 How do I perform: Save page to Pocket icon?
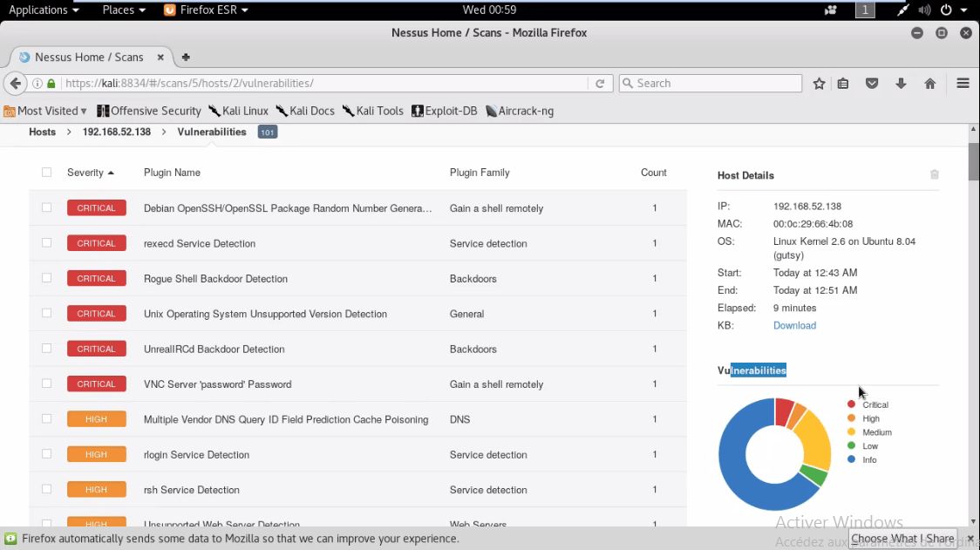tap(872, 83)
